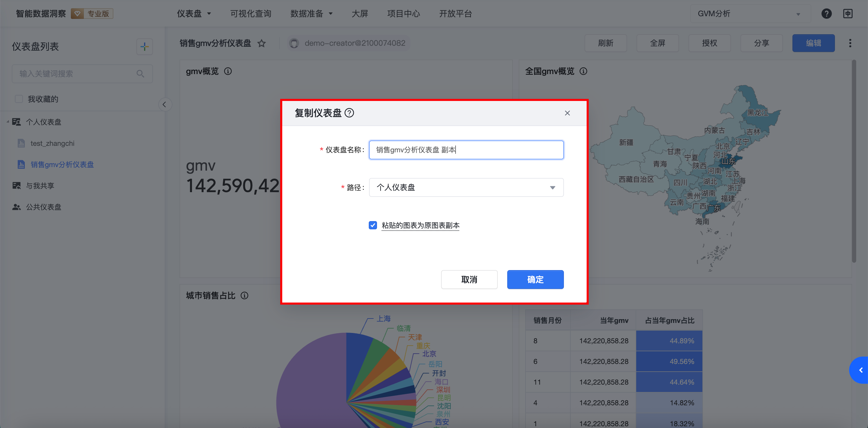
Task: Click the blue floating panel arrow at right edge
Action: click(860, 370)
